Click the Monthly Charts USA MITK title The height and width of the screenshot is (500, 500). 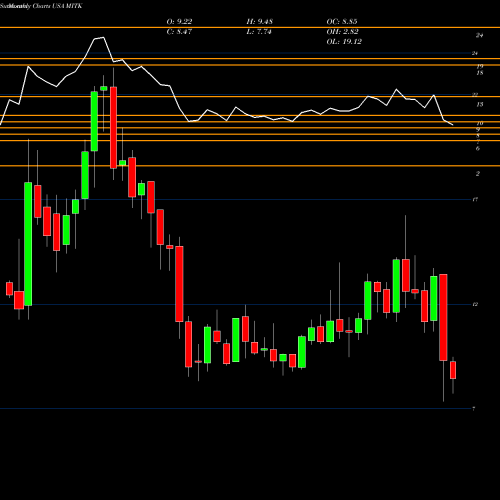(x=41, y=6)
